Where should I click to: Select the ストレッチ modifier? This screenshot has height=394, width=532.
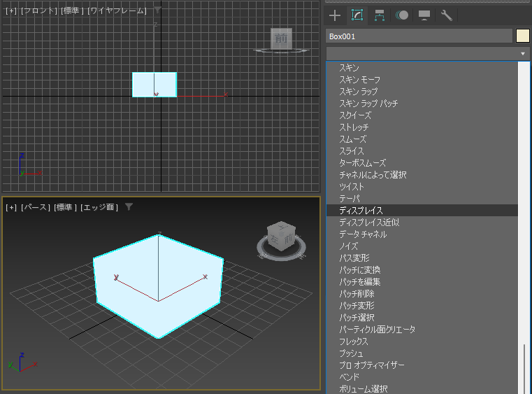(x=422, y=127)
